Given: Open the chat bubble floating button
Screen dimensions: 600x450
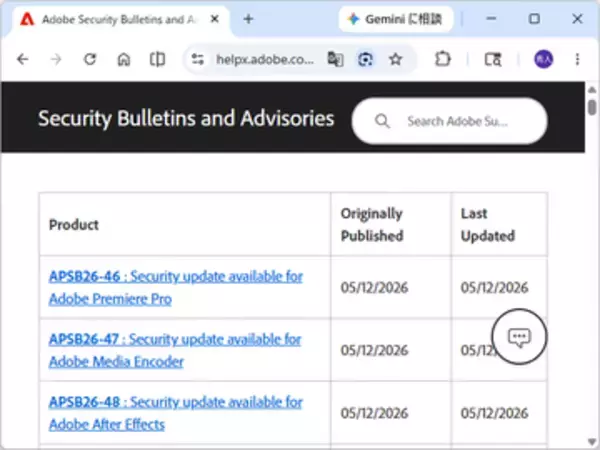Looking at the screenshot, I should (x=519, y=336).
